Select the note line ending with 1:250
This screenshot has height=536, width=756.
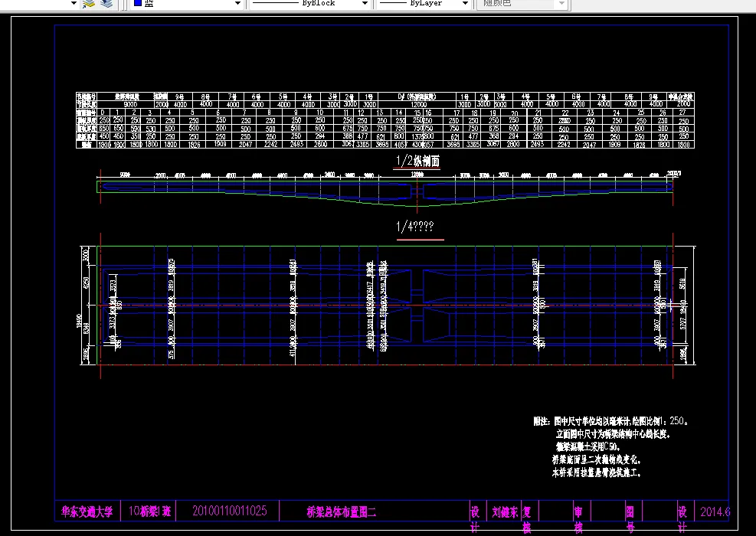click(x=610, y=421)
